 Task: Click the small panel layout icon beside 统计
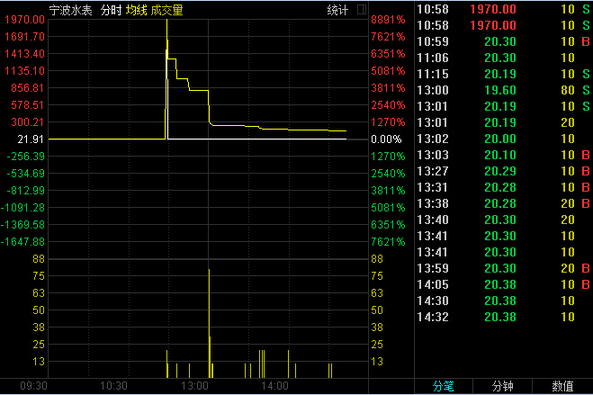(x=361, y=9)
